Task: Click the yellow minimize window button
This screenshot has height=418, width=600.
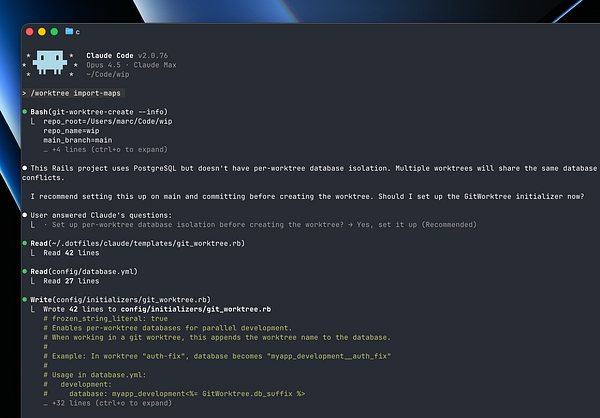Action: 42,32
